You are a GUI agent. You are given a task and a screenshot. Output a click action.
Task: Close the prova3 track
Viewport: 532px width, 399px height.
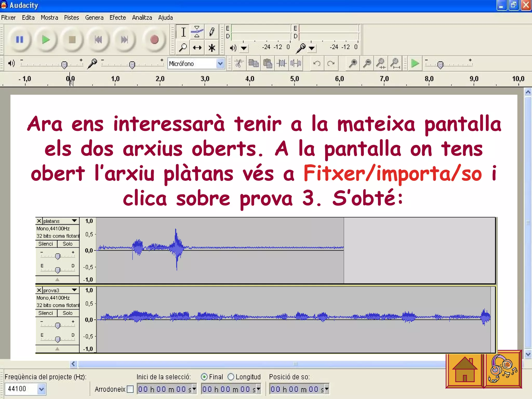39,290
